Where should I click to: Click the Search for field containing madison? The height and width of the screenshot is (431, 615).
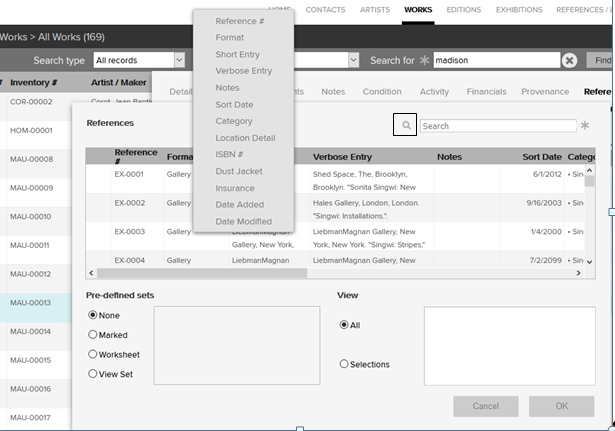[x=497, y=60]
